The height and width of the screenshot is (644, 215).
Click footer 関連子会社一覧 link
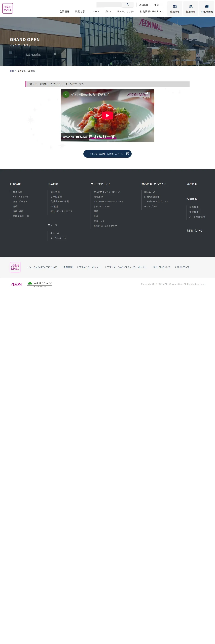(x=21, y=216)
